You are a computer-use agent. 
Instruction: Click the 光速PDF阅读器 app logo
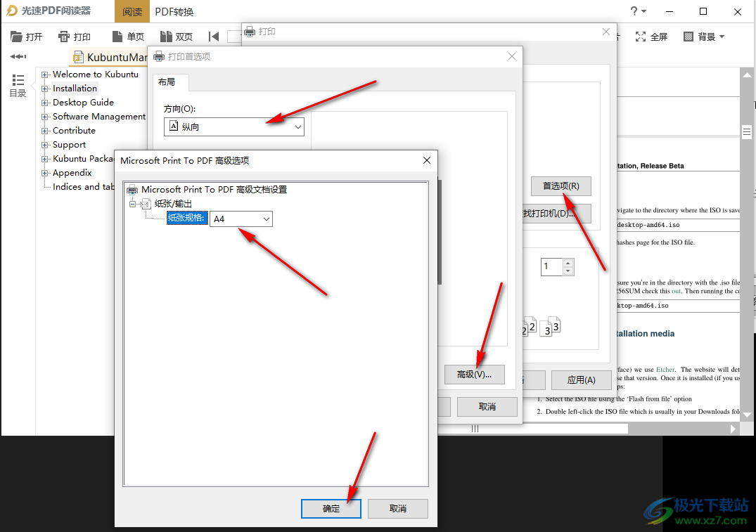(x=12, y=11)
